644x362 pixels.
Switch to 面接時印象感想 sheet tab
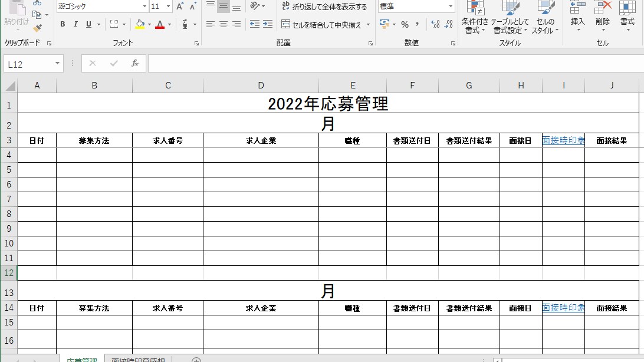[138, 359]
